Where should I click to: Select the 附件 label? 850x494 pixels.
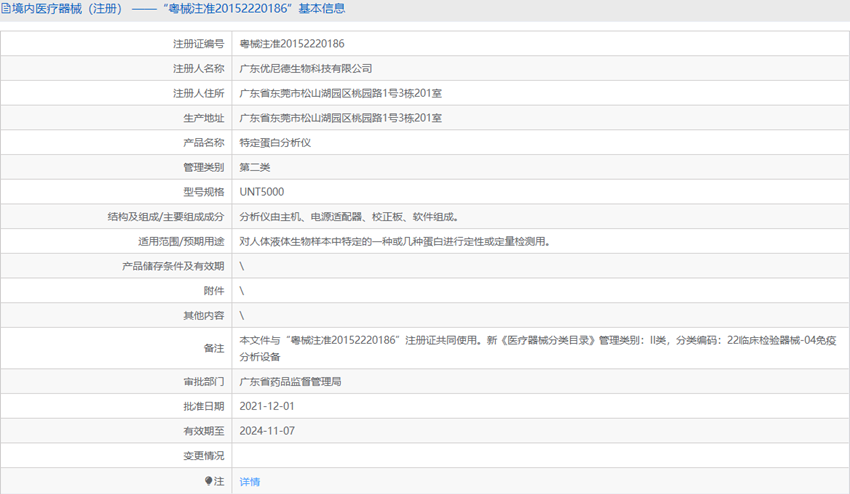click(x=214, y=291)
